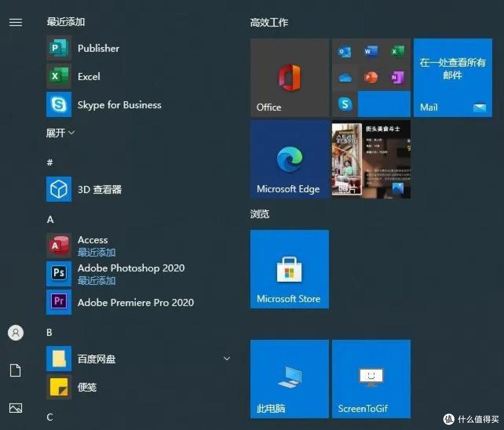Open Pictures icon in left sidebar
The image size is (504, 430).
[15, 408]
